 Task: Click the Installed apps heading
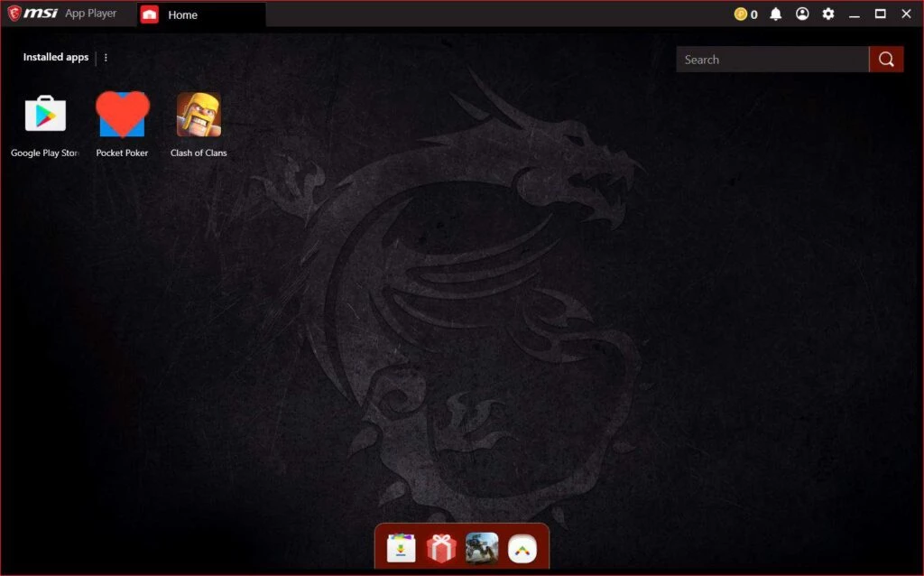(x=56, y=58)
